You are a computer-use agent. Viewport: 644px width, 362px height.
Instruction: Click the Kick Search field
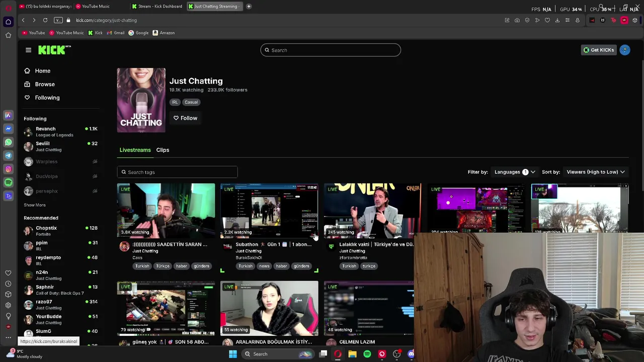tap(331, 50)
